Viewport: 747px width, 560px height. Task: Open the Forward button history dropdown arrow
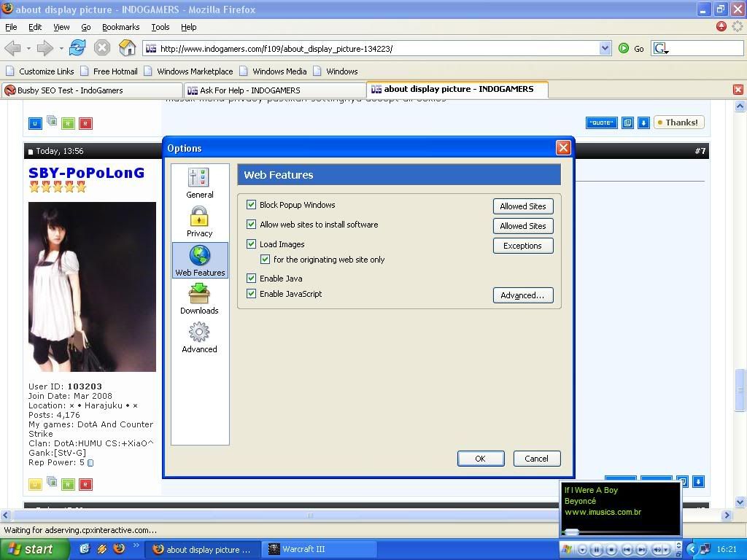tap(61, 49)
